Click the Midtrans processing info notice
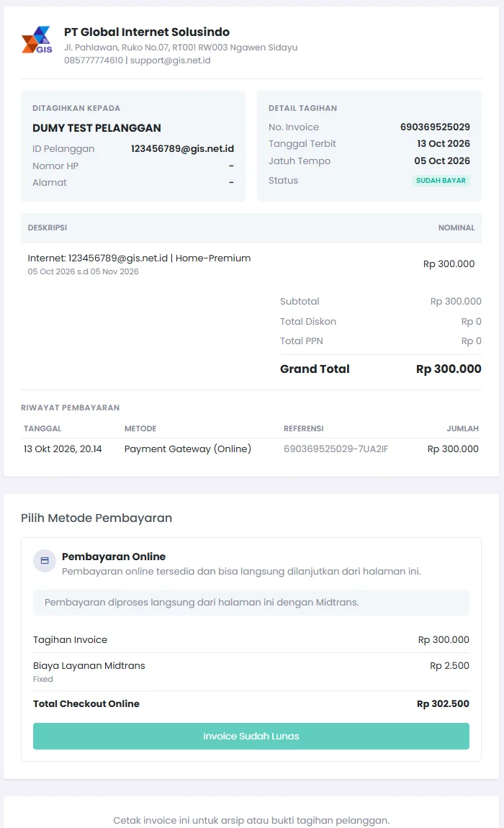The height and width of the screenshot is (828, 504). tap(251, 603)
